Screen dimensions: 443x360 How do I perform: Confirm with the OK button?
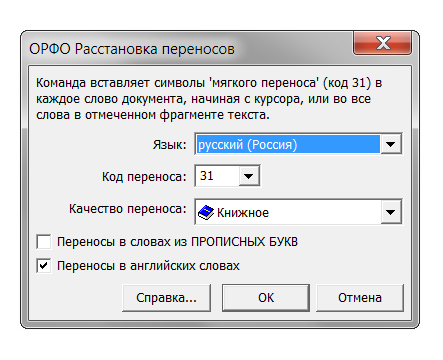pyautogui.click(x=266, y=298)
